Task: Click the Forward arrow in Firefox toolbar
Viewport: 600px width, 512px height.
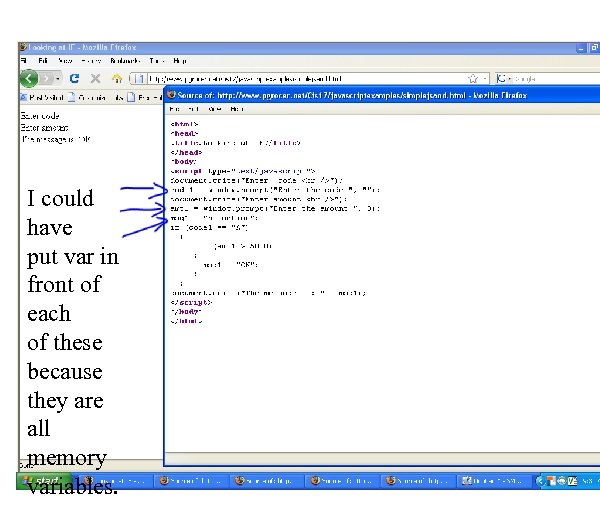Action: pyautogui.click(x=46, y=78)
